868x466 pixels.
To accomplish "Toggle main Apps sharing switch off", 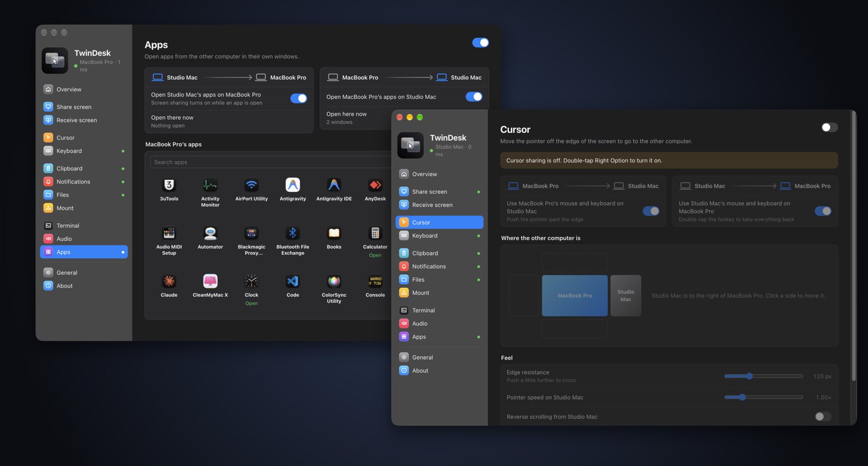I will [x=480, y=43].
